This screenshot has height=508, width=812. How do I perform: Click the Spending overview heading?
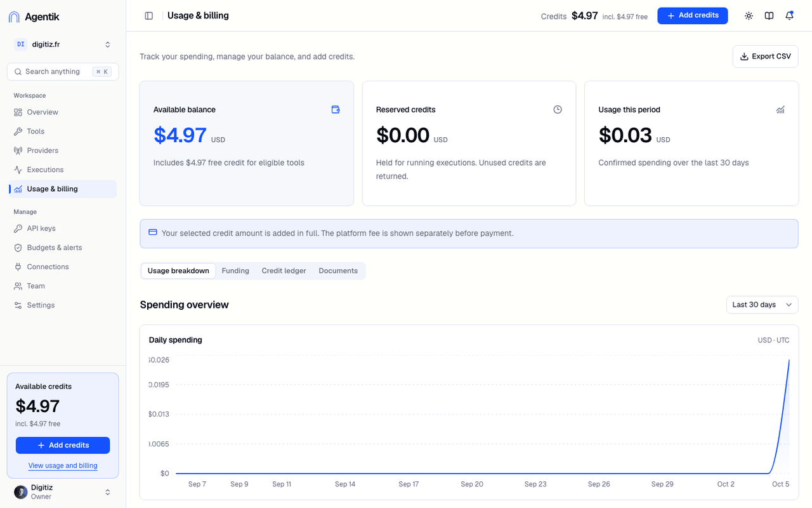pos(184,305)
